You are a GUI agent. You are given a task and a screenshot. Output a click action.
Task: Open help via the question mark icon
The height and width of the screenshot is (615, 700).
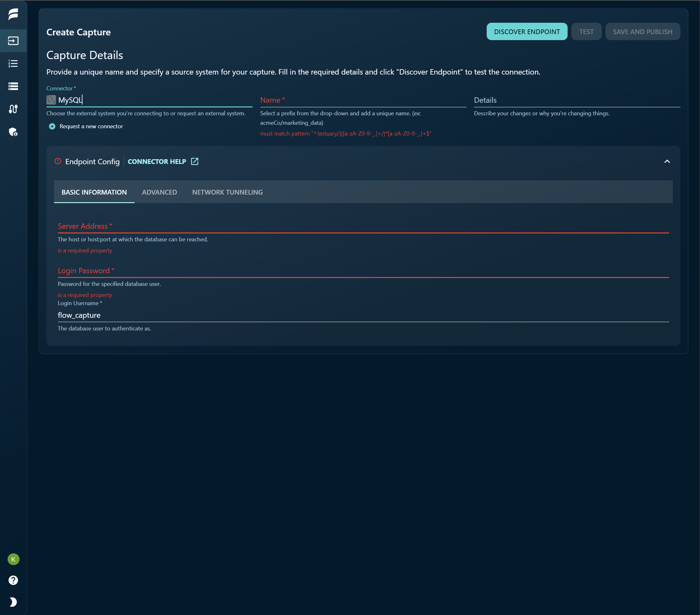(13, 580)
